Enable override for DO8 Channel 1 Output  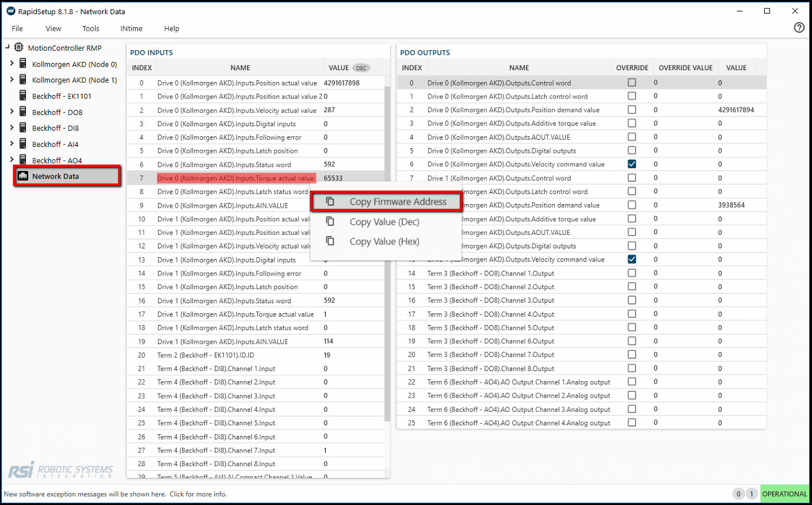tap(632, 273)
